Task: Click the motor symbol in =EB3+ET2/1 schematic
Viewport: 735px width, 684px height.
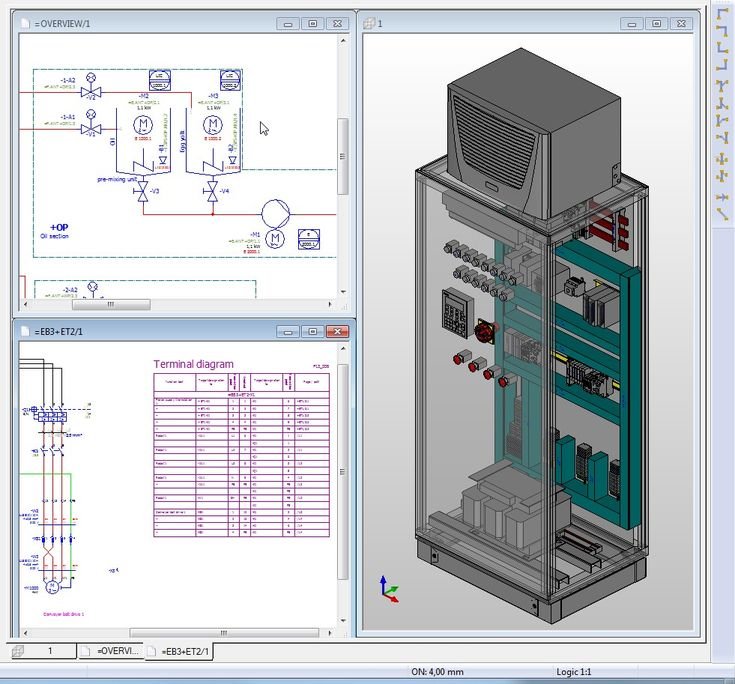Action: [x=52, y=586]
